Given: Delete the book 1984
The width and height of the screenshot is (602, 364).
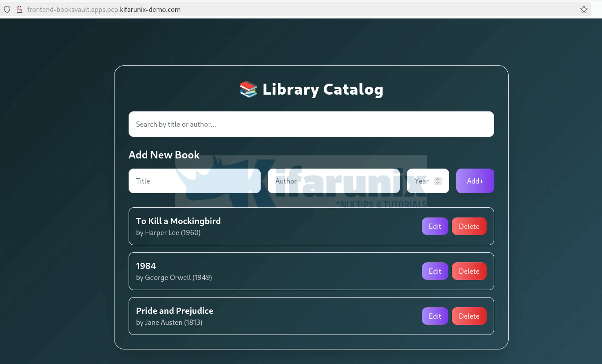Looking at the screenshot, I should pyautogui.click(x=469, y=271).
